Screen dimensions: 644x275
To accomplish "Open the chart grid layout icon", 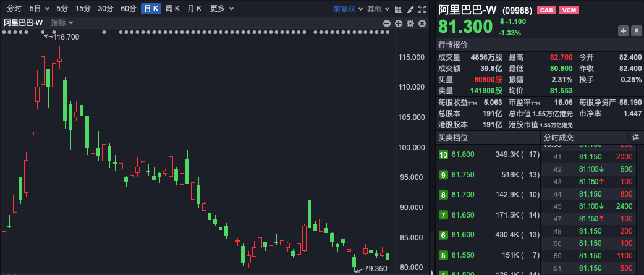I will coord(398,9).
